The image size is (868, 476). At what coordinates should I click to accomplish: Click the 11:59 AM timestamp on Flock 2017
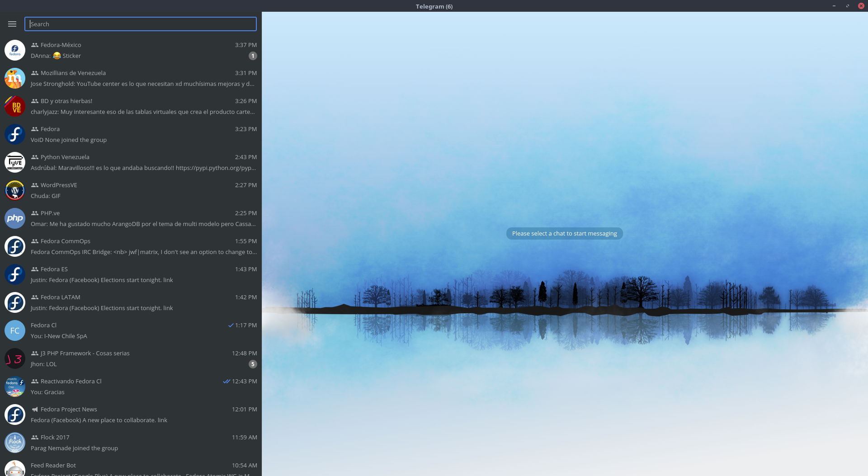click(245, 437)
